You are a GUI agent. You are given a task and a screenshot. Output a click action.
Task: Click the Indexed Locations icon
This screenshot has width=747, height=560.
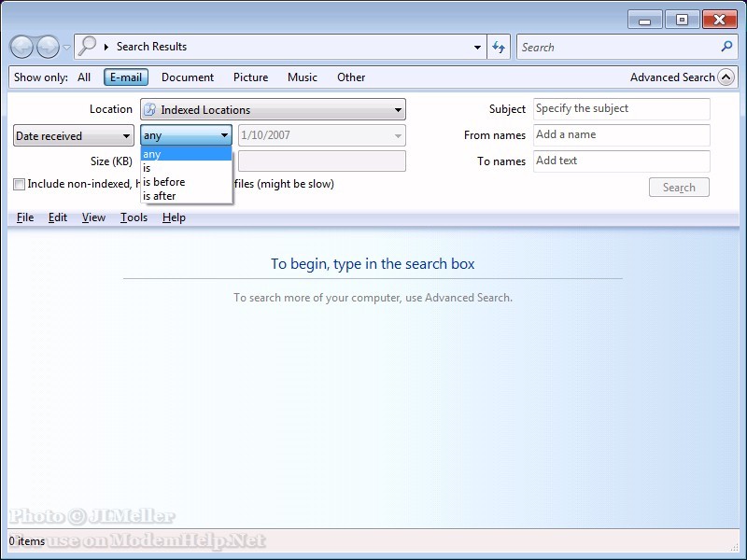click(150, 109)
